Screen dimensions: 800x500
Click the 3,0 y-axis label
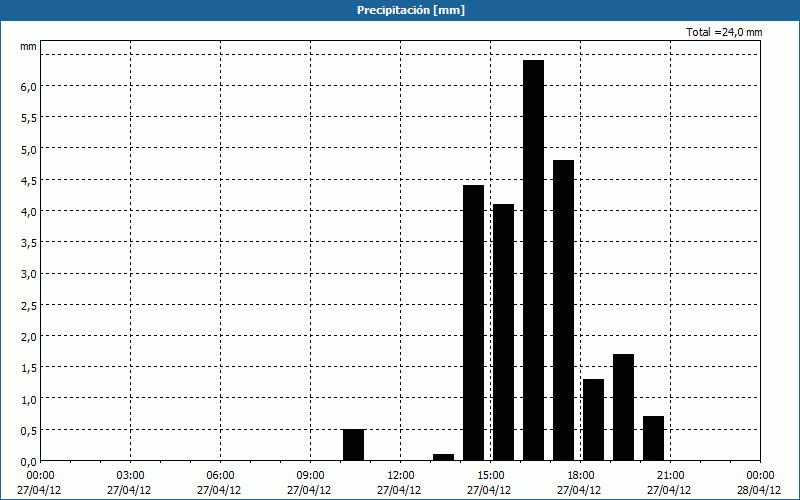point(29,274)
